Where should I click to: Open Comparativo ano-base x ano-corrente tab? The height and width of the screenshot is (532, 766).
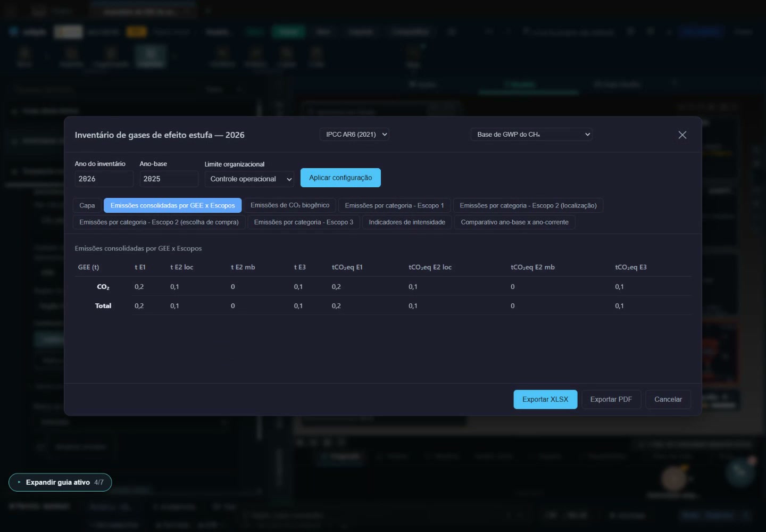pos(514,222)
